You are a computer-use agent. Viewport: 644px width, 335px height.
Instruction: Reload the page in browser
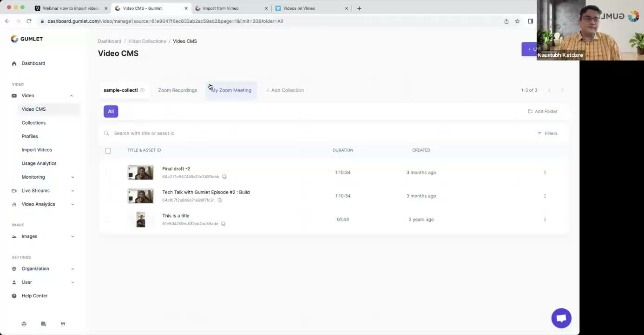pyautogui.click(x=29, y=21)
